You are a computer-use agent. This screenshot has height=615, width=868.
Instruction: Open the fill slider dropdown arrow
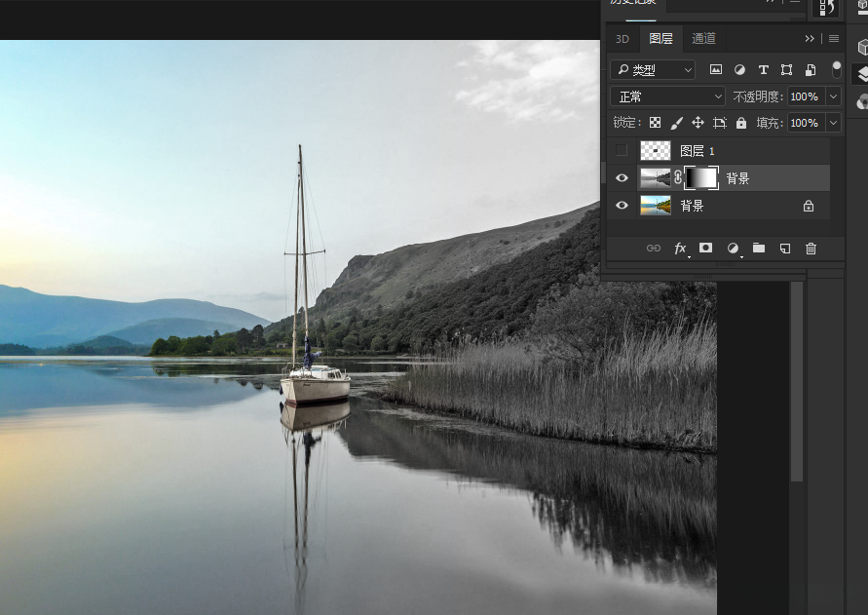coord(833,123)
